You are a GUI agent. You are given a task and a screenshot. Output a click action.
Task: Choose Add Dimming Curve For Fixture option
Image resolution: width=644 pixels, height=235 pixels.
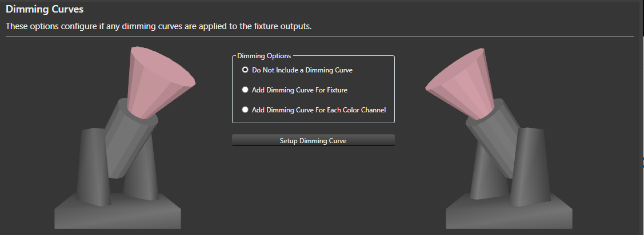point(245,90)
